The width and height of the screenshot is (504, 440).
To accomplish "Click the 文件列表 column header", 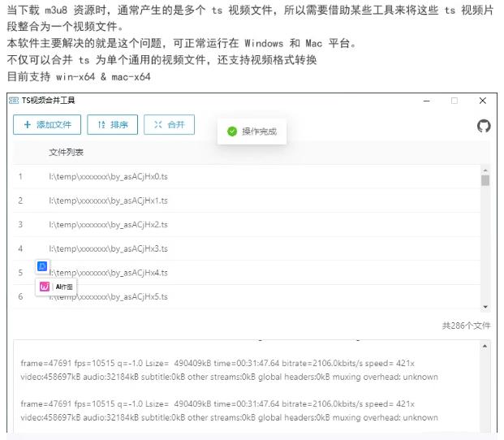I will pyautogui.click(x=66, y=152).
